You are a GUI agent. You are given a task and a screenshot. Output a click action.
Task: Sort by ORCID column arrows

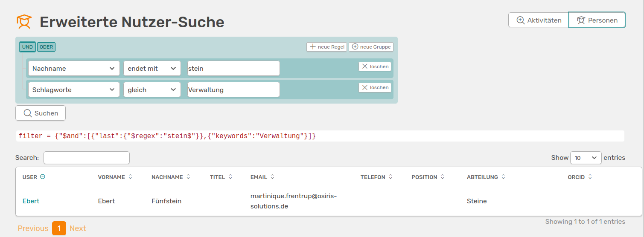(590, 177)
